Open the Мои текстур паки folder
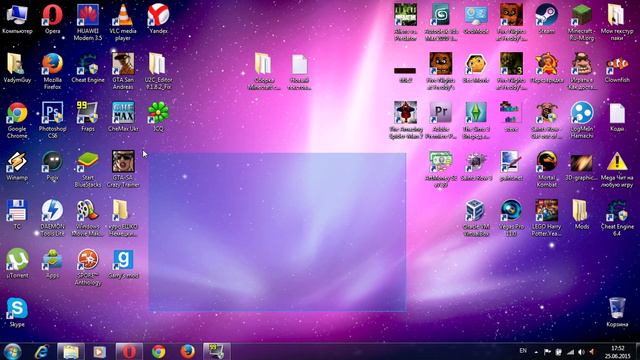This screenshot has width=640, height=360. (x=617, y=22)
